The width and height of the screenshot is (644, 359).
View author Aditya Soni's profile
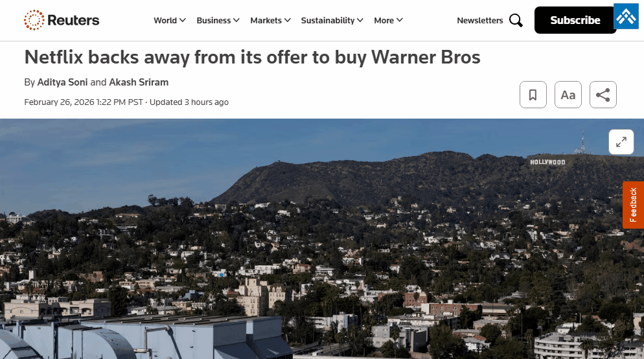(62, 82)
